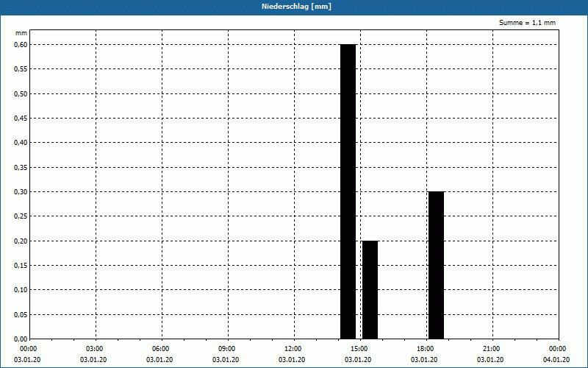Image resolution: width=588 pixels, height=368 pixels.
Task: Click the 0,40 y-axis value
Action: (x=21, y=143)
